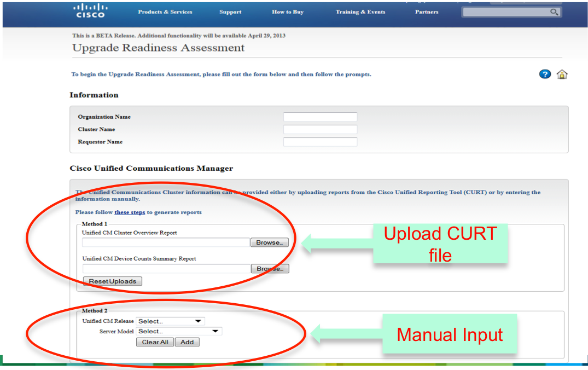
Task: Expand the Unified CM Release dropdown
Action: click(x=170, y=321)
